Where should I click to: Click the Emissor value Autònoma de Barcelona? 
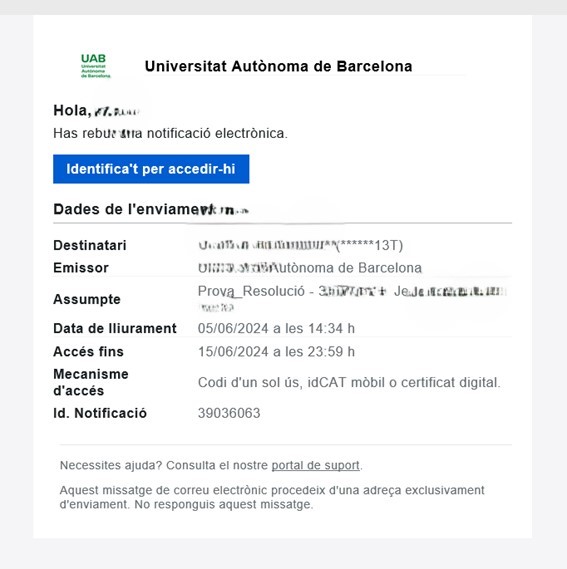[x=310, y=268]
